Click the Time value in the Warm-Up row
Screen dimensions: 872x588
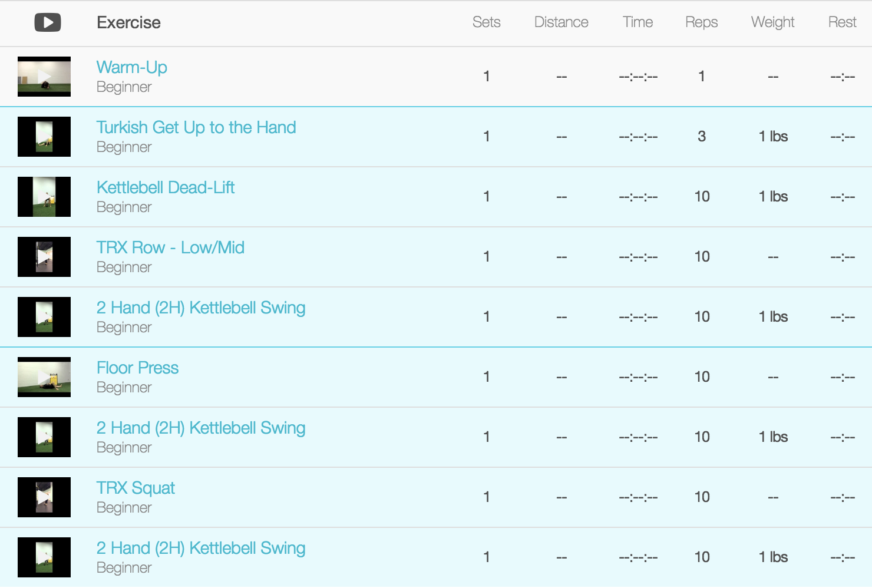[x=638, y=77]
